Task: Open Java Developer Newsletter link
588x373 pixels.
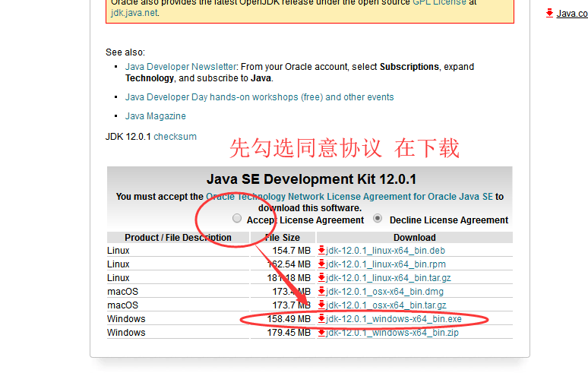Action: coord(180,67)
